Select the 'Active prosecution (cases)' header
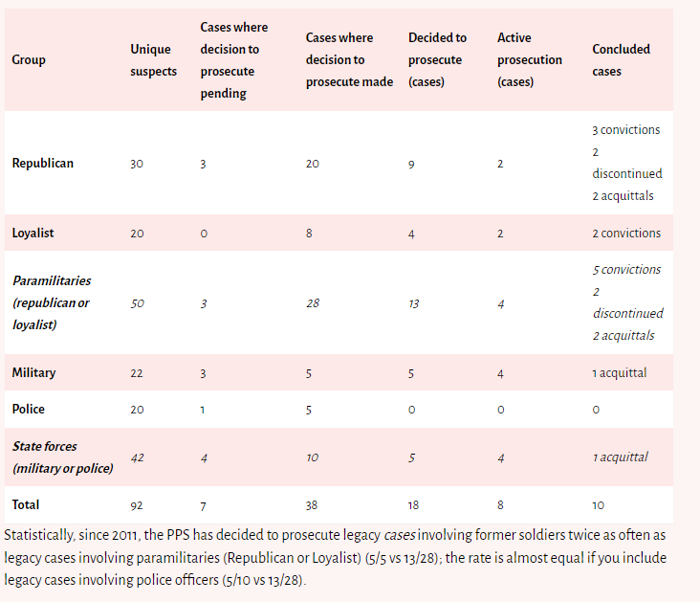The image size is (700, 602). pyautogui.click(x=529, y=60)
